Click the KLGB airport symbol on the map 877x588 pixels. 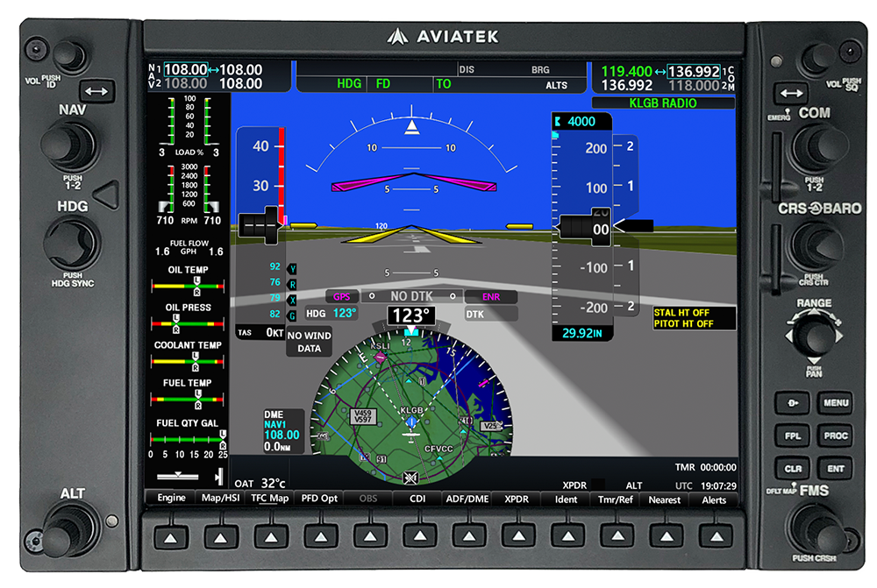tap(411, 422)
